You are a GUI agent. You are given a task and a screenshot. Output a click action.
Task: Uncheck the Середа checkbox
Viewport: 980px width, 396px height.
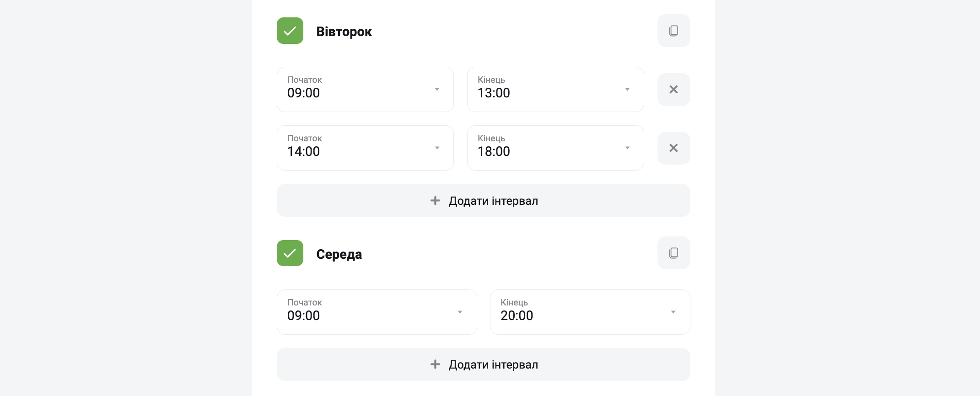(290, 253)
